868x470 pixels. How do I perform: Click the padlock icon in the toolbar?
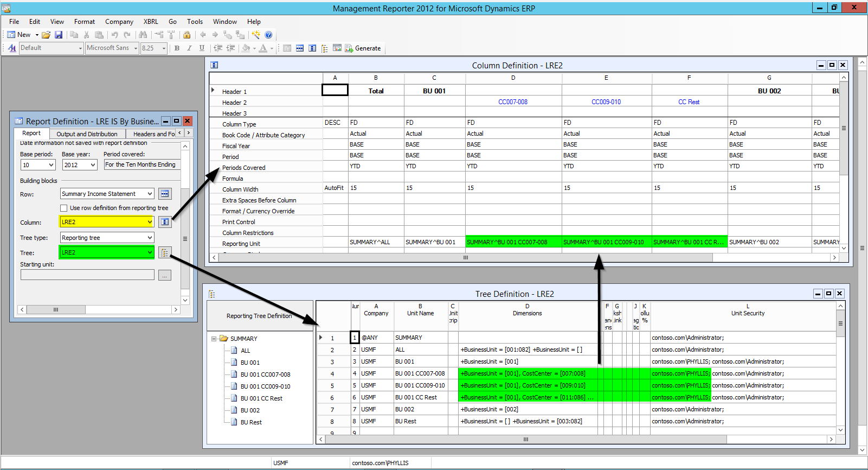pyautogui.click(x=187, y=35)
